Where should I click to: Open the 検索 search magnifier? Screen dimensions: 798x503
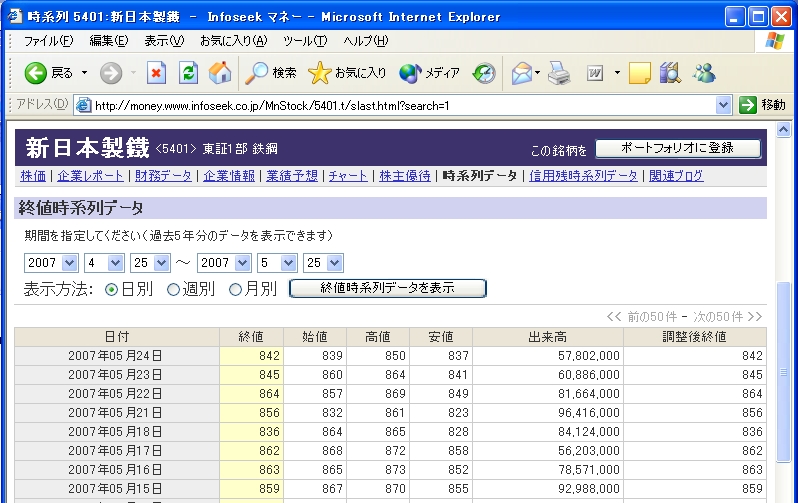click(x=270, y=73)
